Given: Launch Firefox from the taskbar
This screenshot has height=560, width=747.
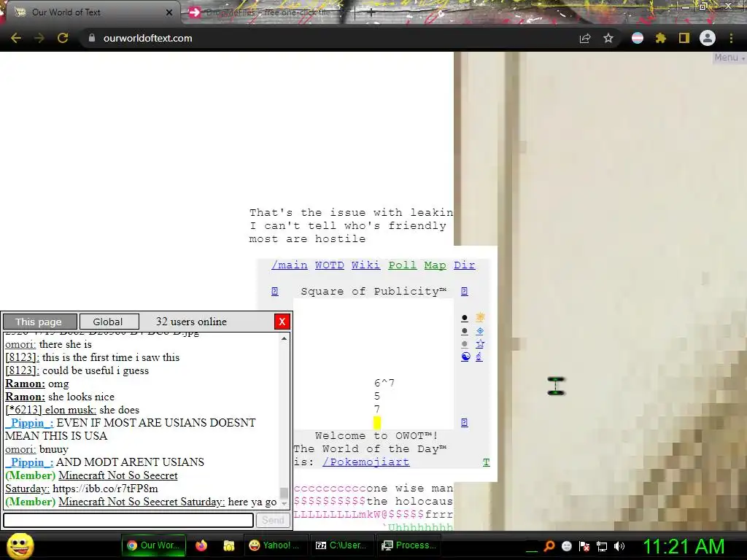Looking at the screenshot, I should pyautogui.click(x=201, y=545).
